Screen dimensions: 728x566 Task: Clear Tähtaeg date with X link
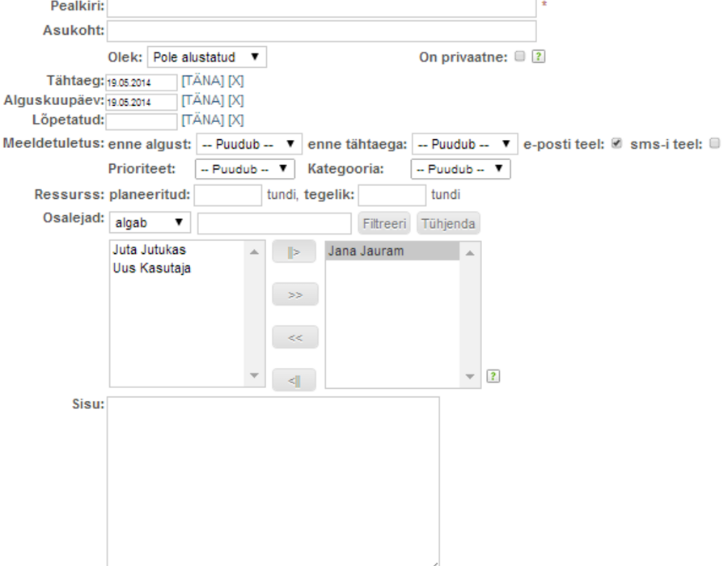tap(236, 81)
